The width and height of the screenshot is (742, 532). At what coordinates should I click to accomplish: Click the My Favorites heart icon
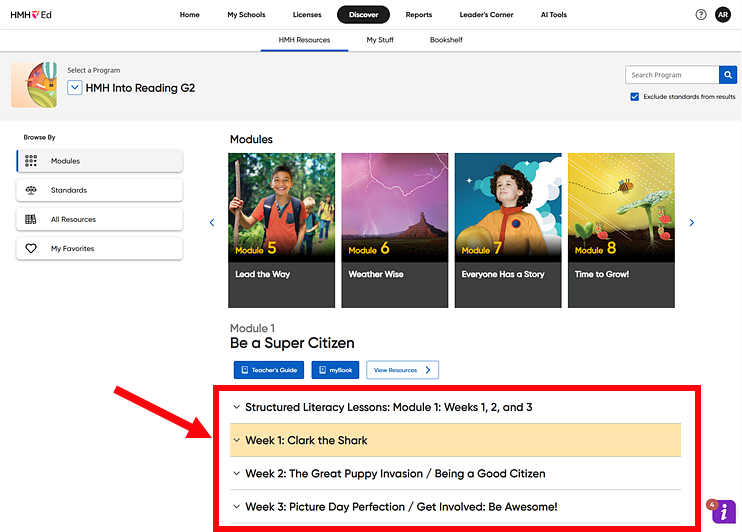pyautogui.click(x=31, y=248)
